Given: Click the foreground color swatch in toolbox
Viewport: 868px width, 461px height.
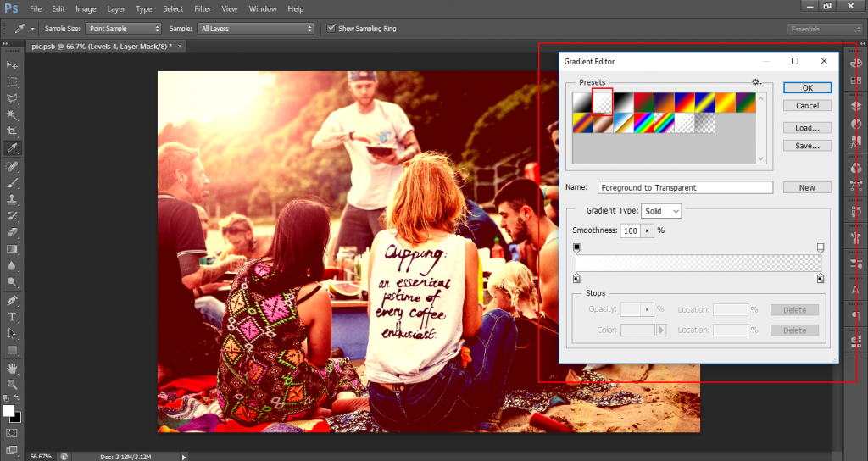Looking at the screenshot, I should (x=8, y=411).
